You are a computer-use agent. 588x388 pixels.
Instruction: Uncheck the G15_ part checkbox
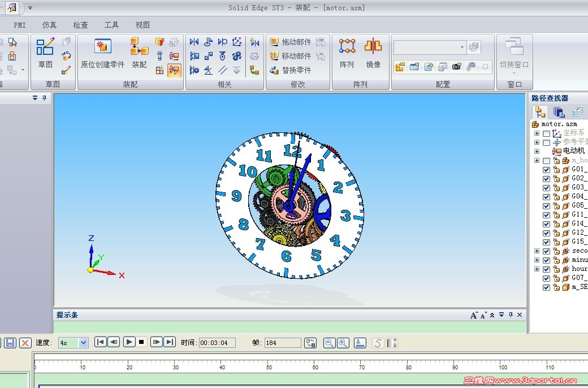pyautogui.click(x=546, y=242)
